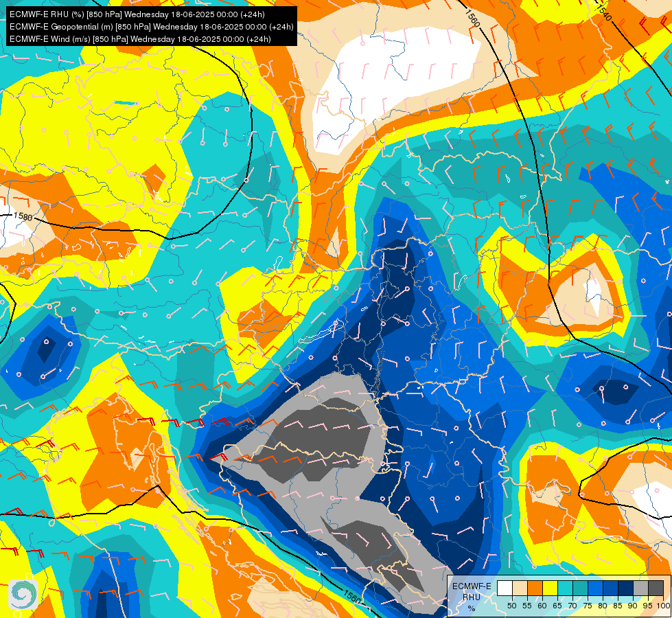Image resolution: width=672 pixels, height=618 pixels.
Task: Click the 1560 contour label near the top
Action: 472,18
